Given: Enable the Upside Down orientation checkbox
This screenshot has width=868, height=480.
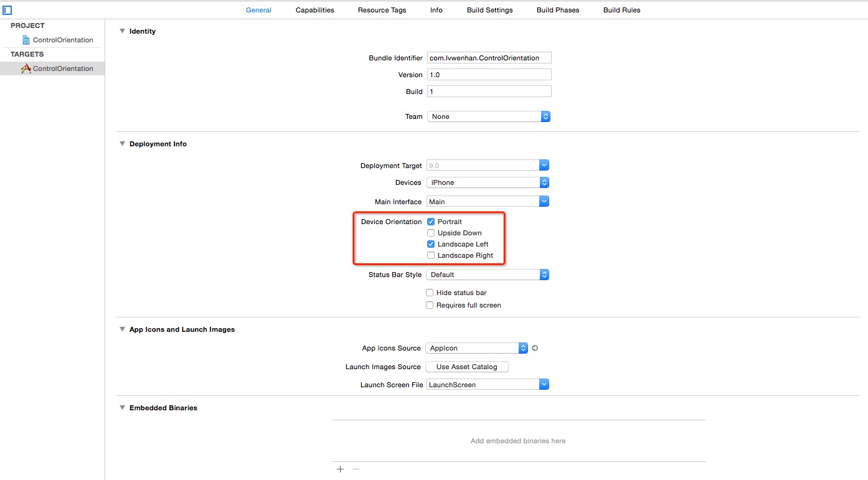Looking at the screenshot, I should point(431,233).
